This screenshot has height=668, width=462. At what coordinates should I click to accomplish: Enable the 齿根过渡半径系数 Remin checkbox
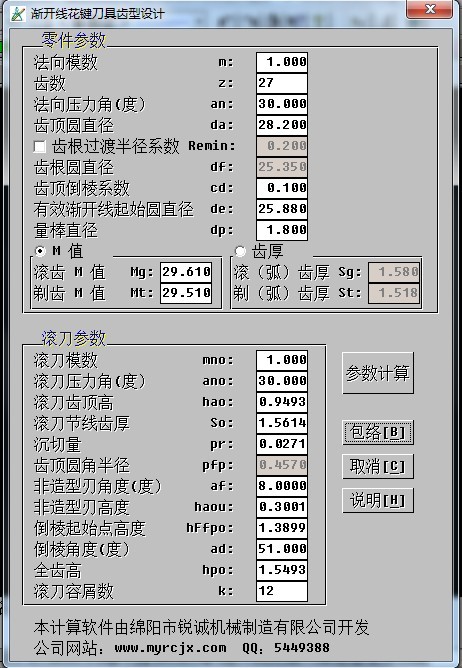tap(40, 147)
